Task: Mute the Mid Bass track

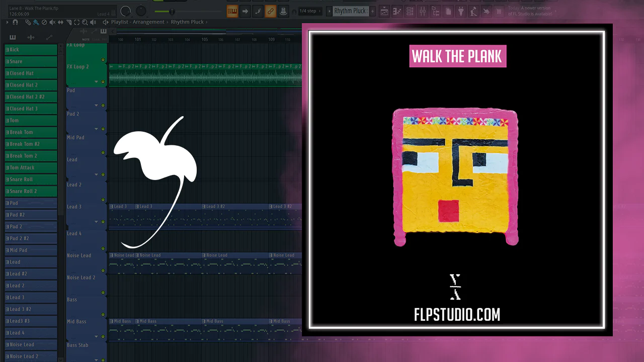Action: pos(103,336)
